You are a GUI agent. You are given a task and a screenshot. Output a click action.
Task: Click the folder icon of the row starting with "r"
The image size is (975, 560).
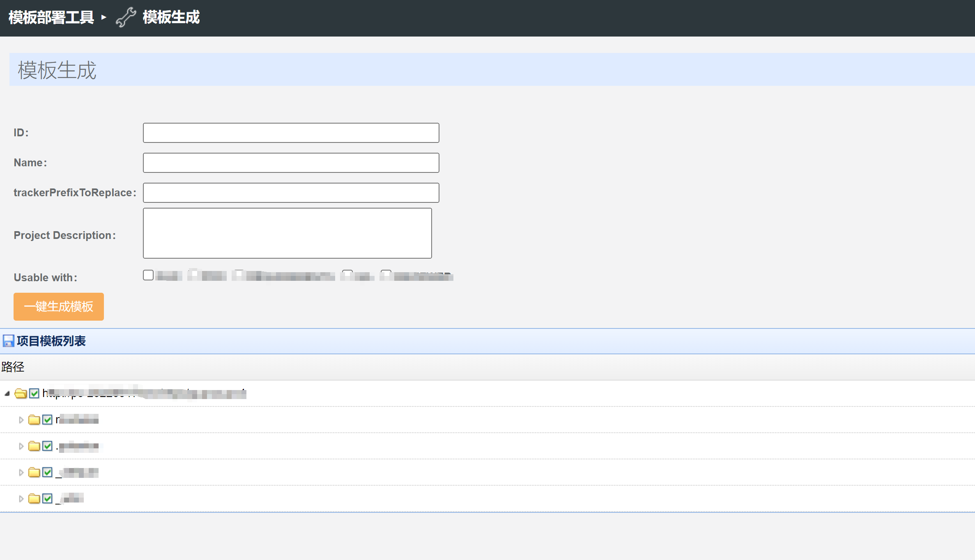pyautogui.click(x=34, y=420)
